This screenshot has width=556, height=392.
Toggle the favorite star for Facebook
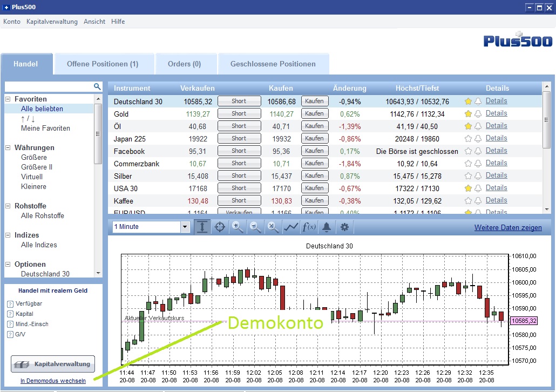[468, 151]
